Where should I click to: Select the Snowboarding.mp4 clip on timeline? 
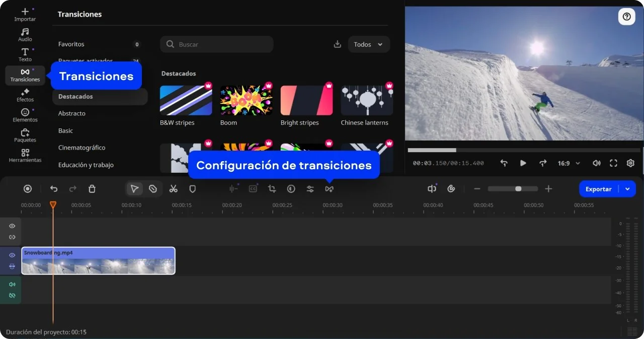(x=98, y=260)
